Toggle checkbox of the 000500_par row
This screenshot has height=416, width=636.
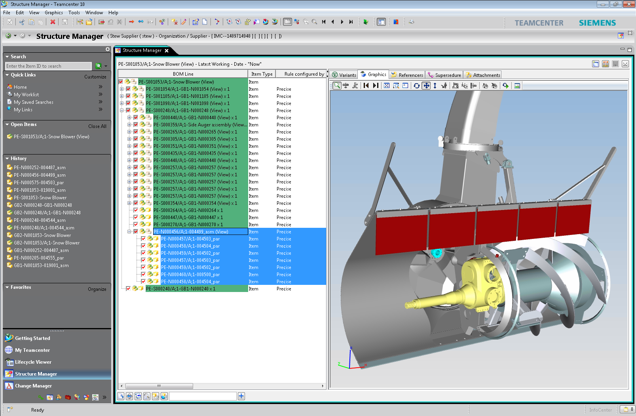pyautogui.click(x=143, y=274)
